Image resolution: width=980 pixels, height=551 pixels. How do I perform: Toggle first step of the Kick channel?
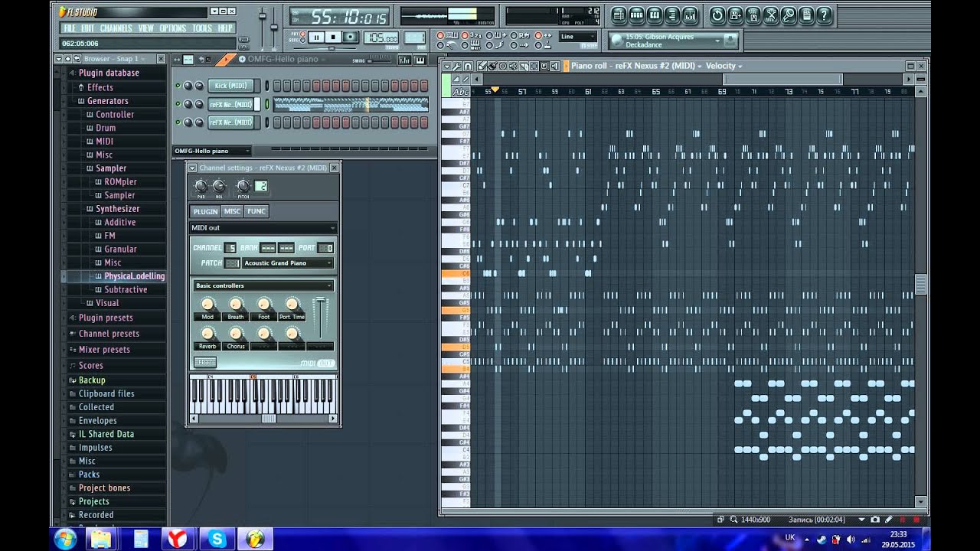coord(277,86)
